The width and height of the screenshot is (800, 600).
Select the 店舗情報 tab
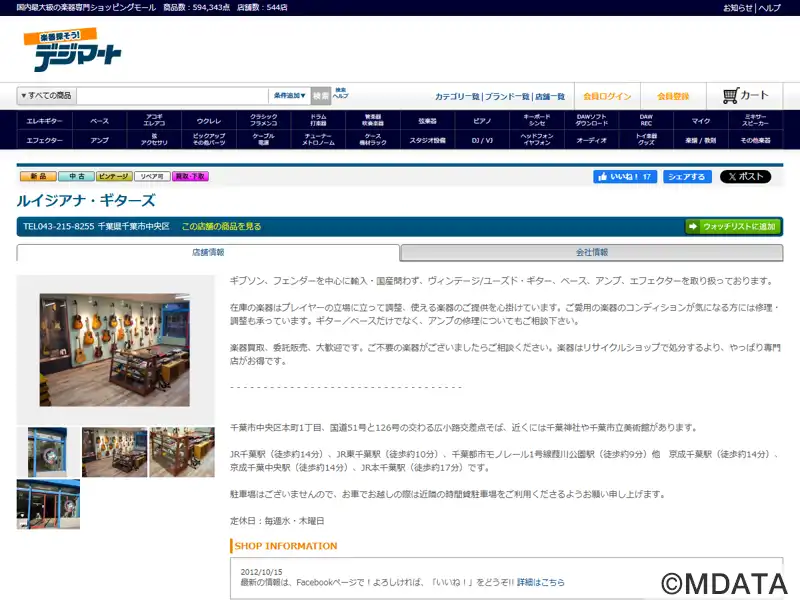coord(208,253)
